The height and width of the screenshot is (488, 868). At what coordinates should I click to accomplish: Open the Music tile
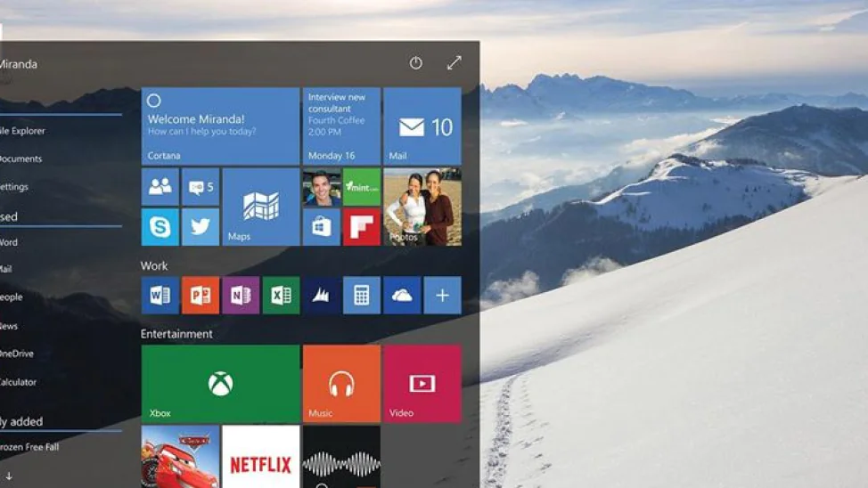(x=341, y=384)
